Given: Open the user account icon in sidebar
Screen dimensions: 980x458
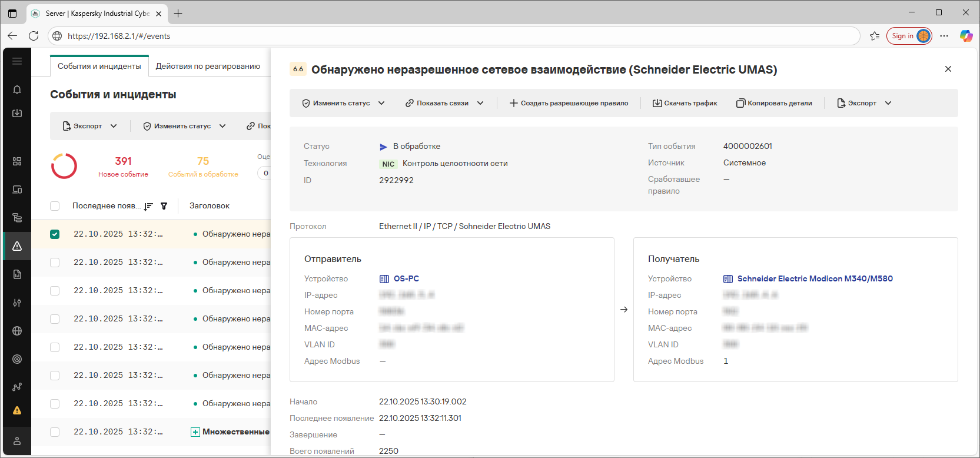Looking at the screenshot, I should point(17,441).
